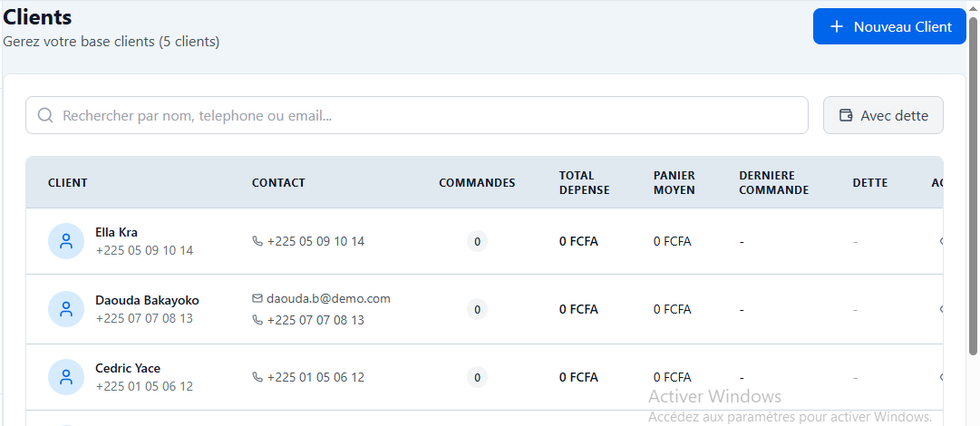This screenshot has height=426, width=980.
Task: Open Cedric Yace's avatar icon
Action: [x=66, y=377]
